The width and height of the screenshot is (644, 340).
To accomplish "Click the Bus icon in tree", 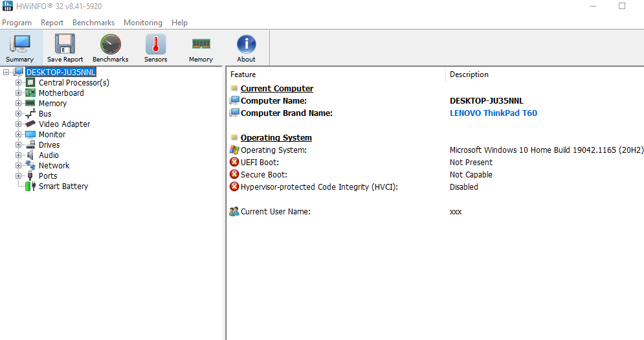I will (x=30, y=113).
